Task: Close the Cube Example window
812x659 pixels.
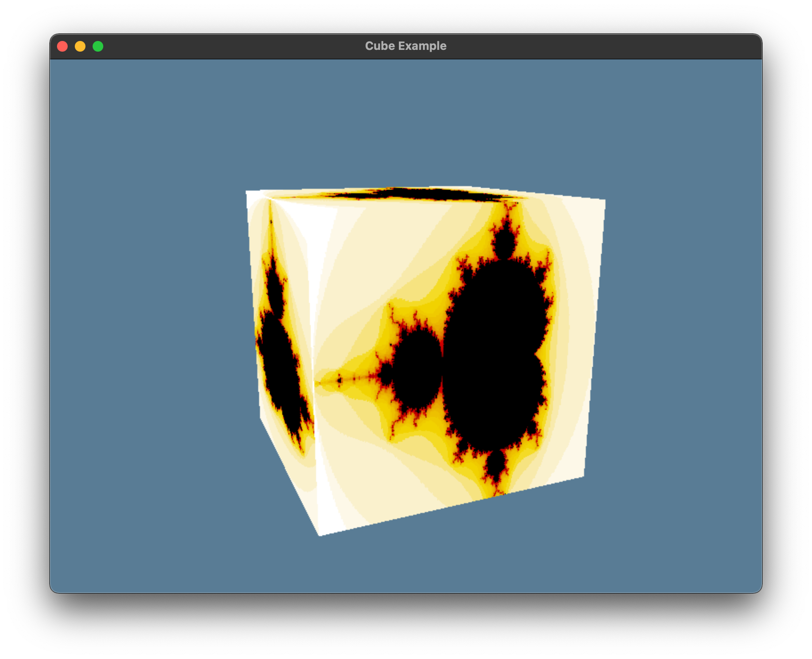Action: coord(62,46)
